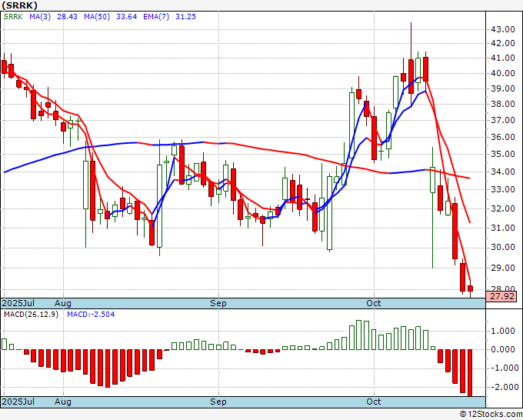Viewport: 523px width, 420px height.
Task: Click the 43.00 price axis label
Action: (x=503, y=29)
